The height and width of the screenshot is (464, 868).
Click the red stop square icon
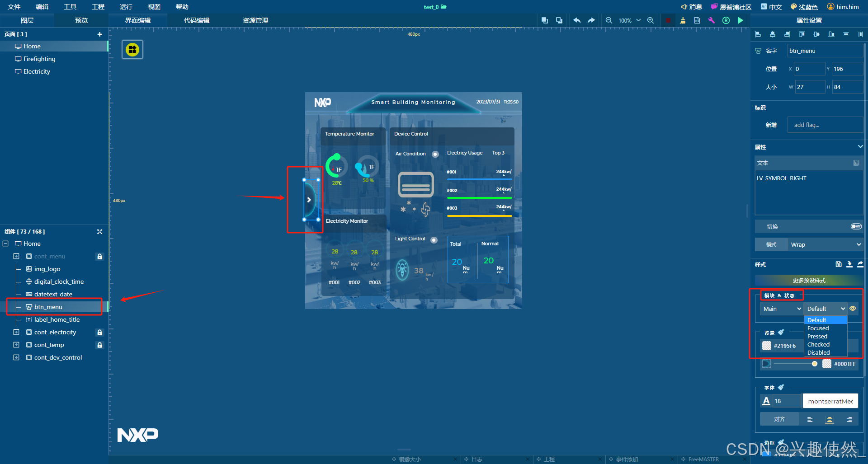(x=668, y=20)
